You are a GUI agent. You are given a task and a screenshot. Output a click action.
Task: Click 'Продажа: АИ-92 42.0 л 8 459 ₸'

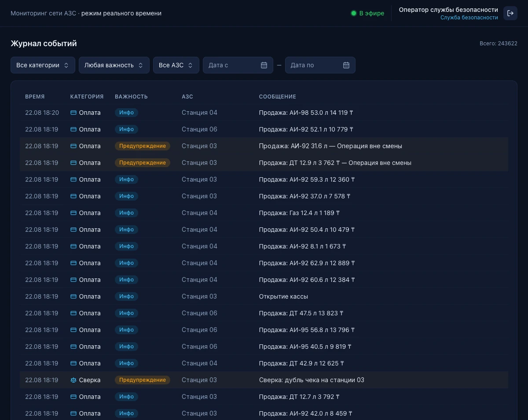[x=305, y=413]
